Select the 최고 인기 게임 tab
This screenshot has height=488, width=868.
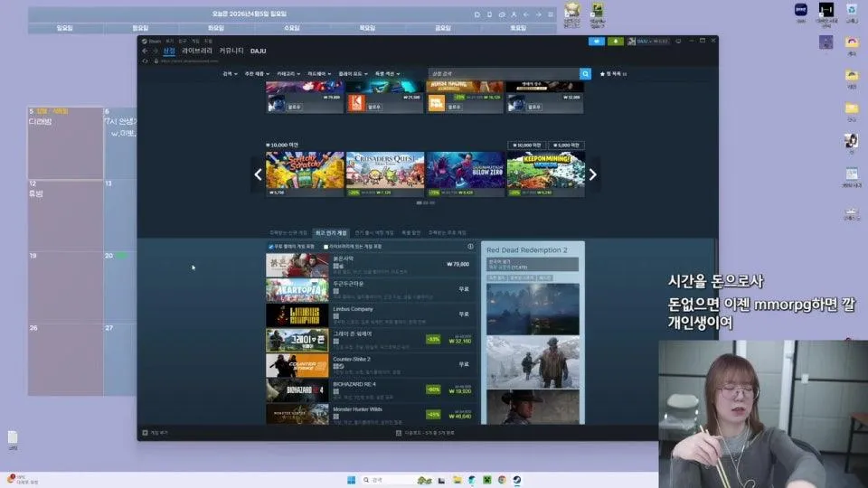coord(331,232)
